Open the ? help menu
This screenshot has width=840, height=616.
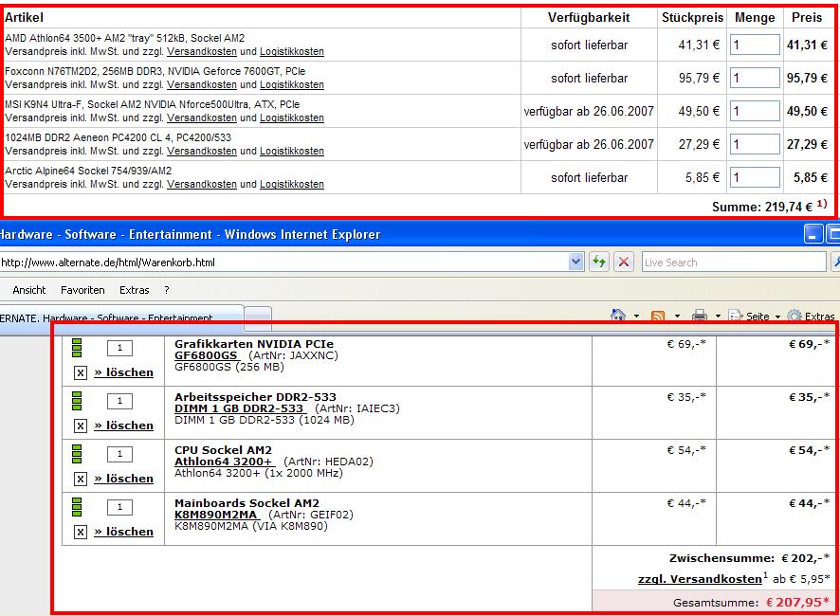[x=167, y=290]
